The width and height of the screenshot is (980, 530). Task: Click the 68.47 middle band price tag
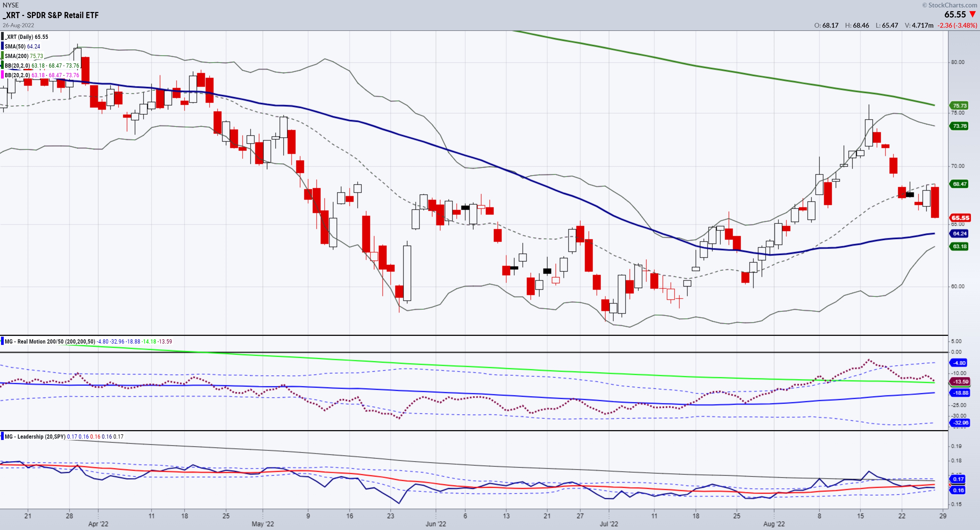[959, 184]
